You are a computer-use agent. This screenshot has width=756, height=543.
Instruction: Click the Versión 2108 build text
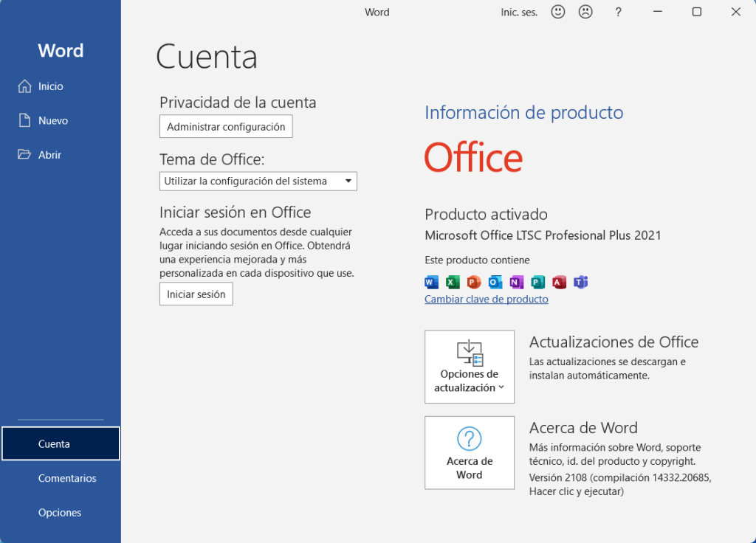click(620, 484)
